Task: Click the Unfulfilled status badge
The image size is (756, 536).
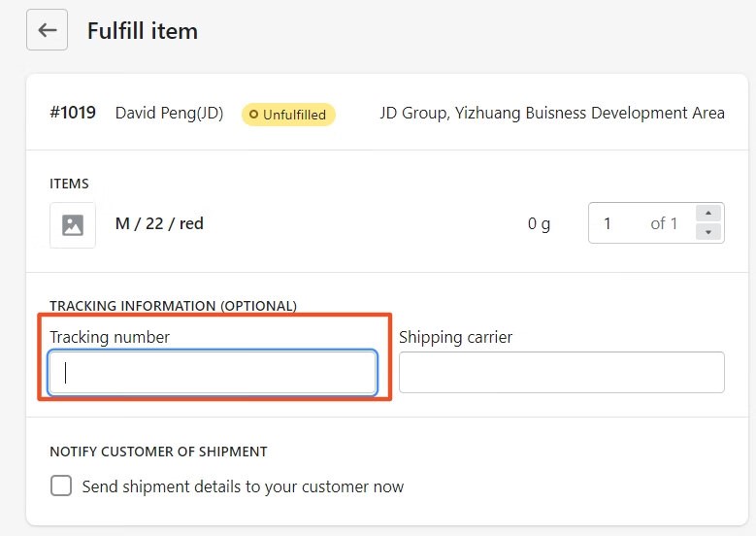Action: tap(288, 115)
